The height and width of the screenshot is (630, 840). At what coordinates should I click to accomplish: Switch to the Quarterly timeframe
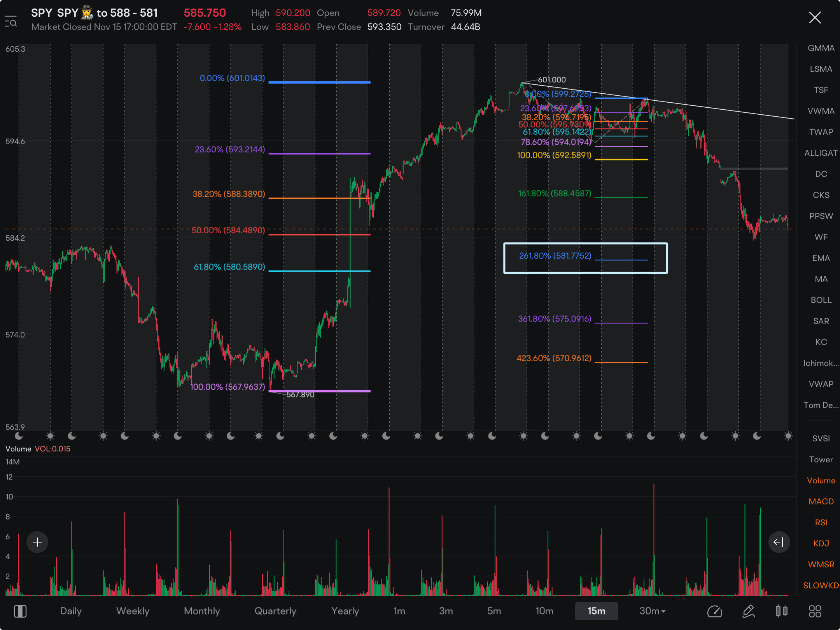(275, 611)
